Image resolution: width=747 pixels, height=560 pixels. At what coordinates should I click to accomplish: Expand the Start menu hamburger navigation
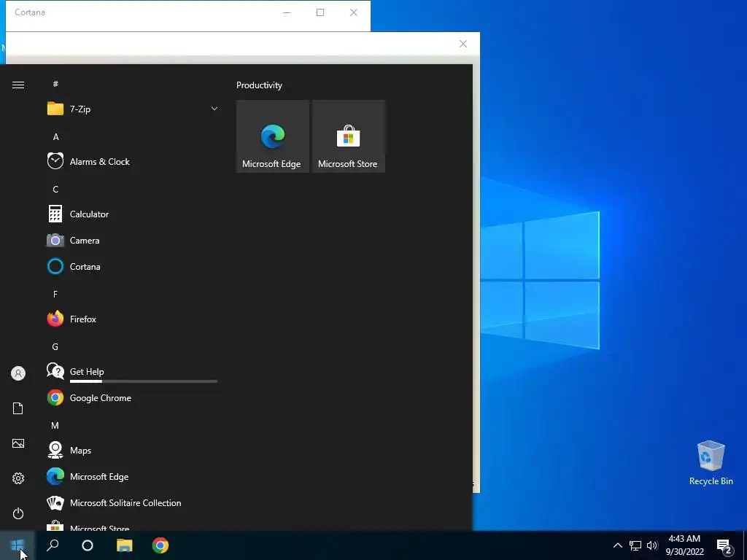coord(18,85)
